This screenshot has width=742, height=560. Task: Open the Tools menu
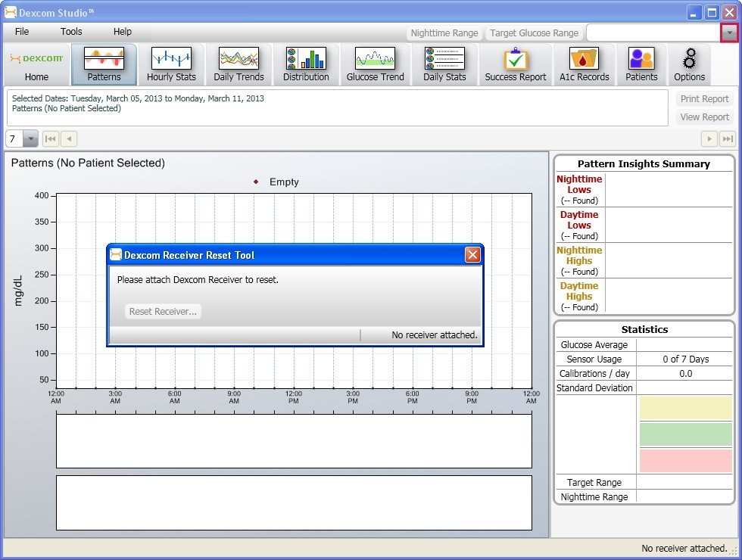[x=70, y=32]
